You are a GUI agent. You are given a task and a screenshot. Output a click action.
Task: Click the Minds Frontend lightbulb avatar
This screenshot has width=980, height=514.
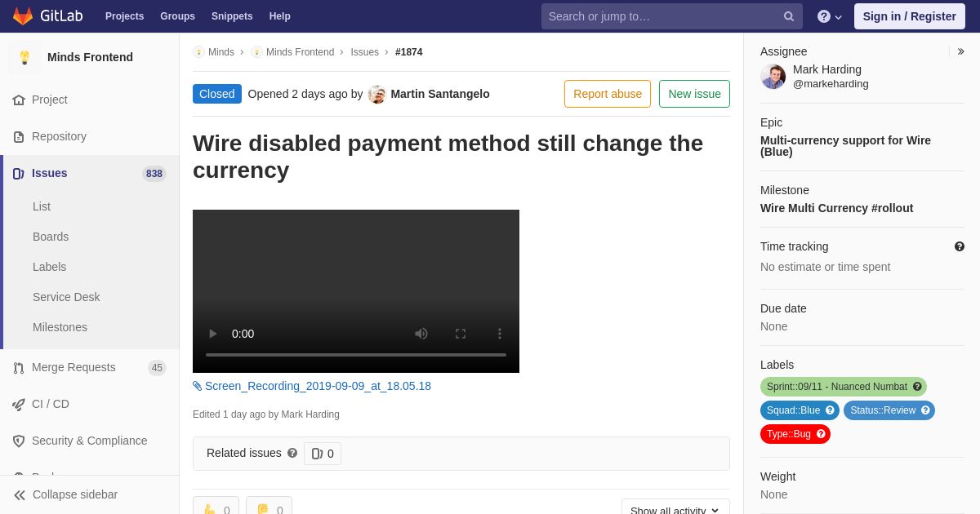point(24,57)
